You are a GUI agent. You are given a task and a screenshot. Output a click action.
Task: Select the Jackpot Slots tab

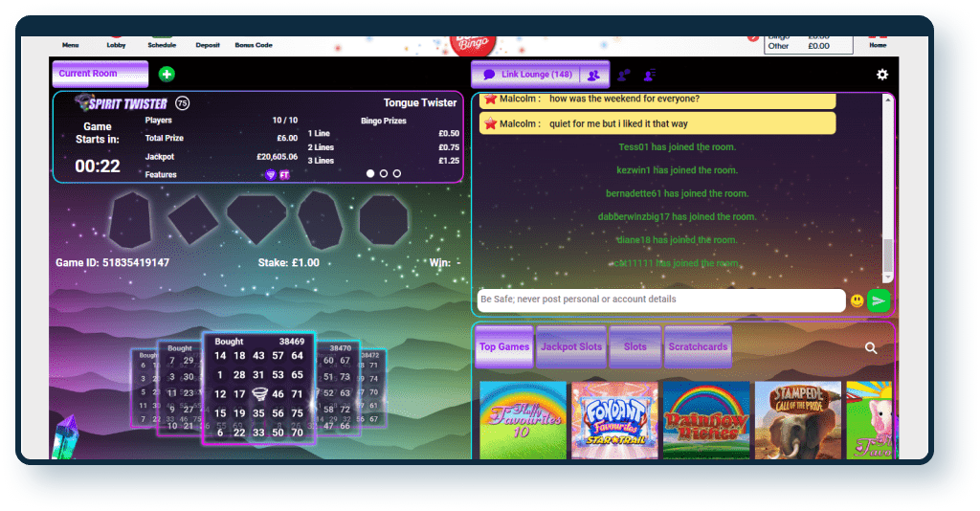571,346
